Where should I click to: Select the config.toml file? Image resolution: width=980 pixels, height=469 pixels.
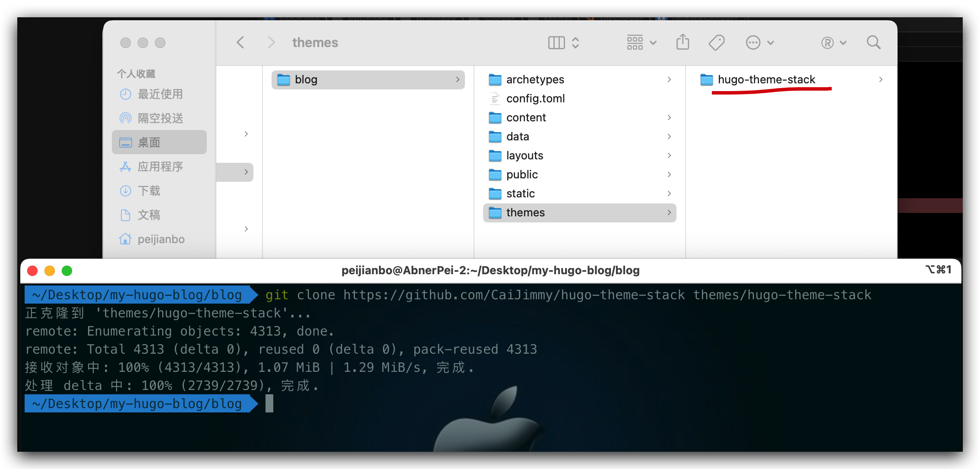point(535,98)
